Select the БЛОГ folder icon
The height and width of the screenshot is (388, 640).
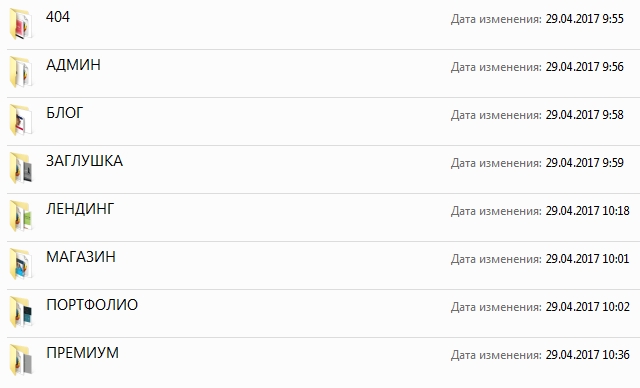pos(20,120)
